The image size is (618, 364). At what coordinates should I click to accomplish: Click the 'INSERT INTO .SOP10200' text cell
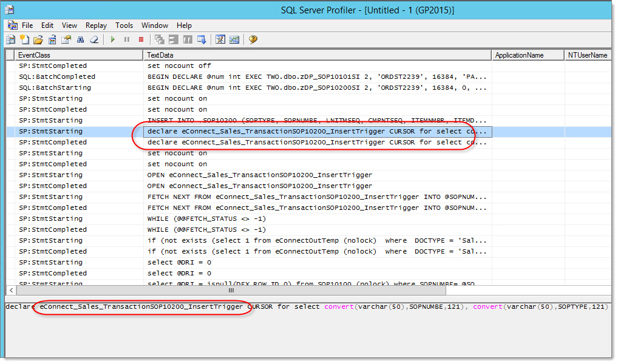pyautogui.click(x=317, y=120)
